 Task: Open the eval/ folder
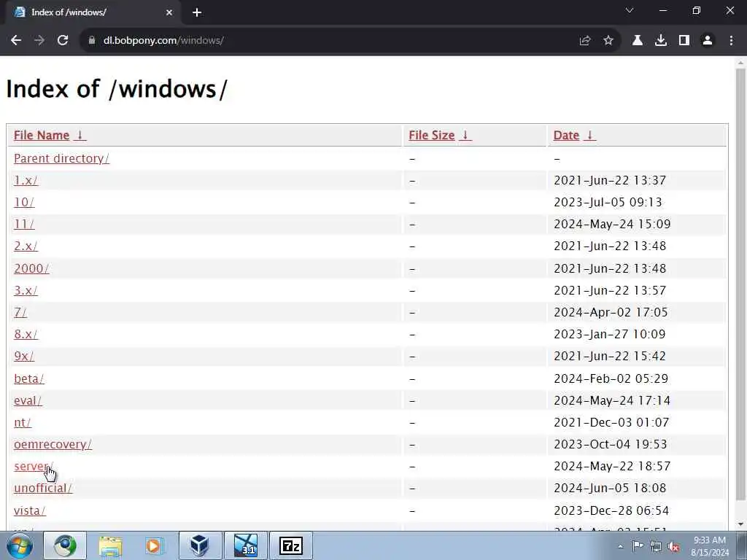tap(28, 400)
